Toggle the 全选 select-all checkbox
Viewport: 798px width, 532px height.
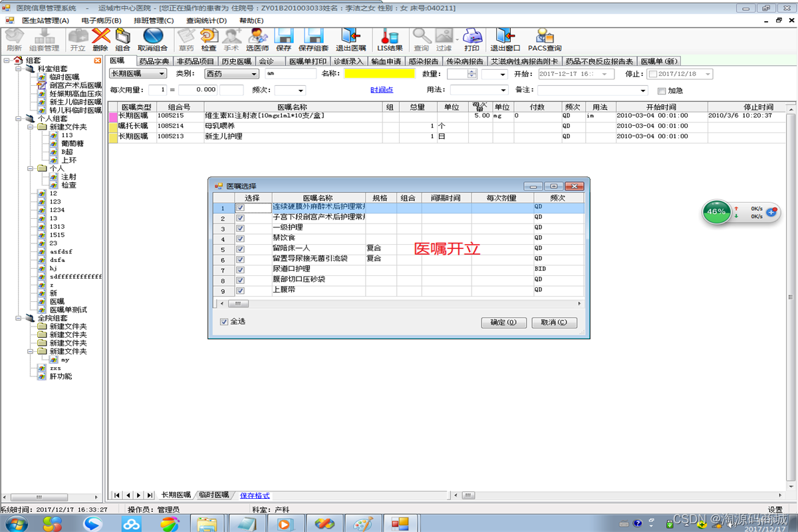[224, 322]
